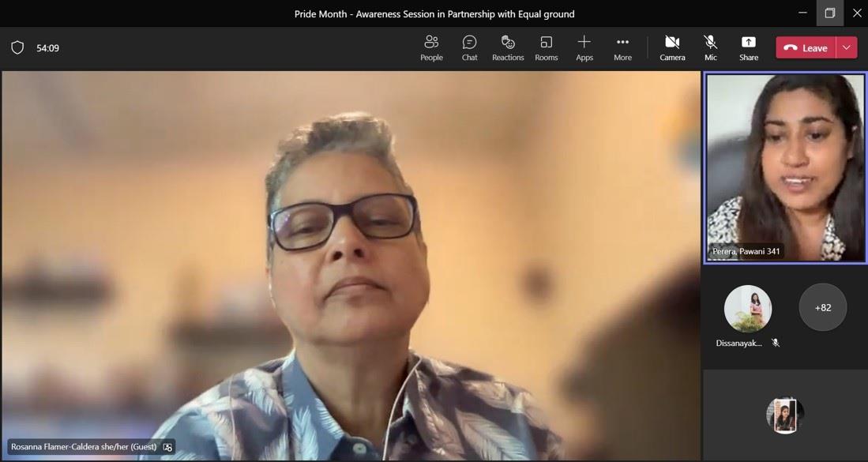Select Perera, Pawani video tile

click(x=785, y=167)
